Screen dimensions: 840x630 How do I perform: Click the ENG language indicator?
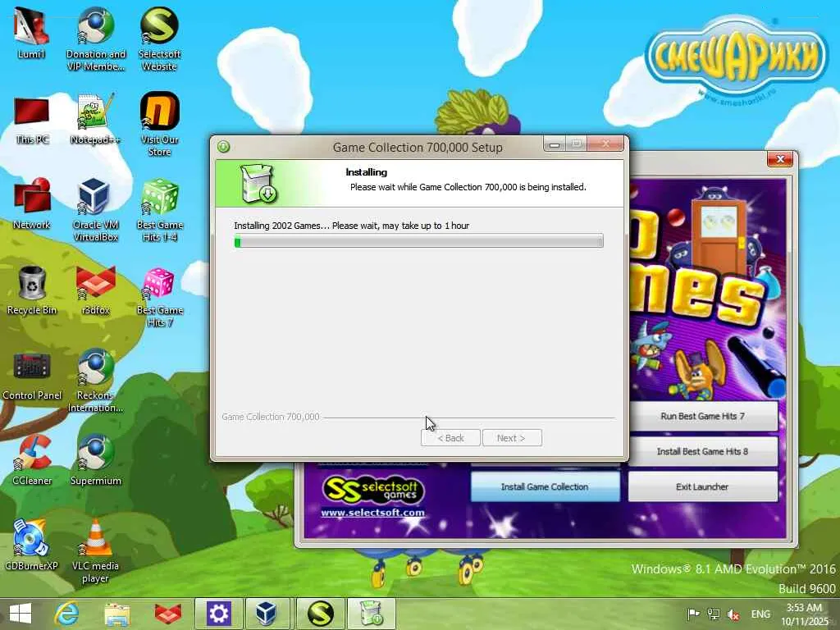(760, 614)
